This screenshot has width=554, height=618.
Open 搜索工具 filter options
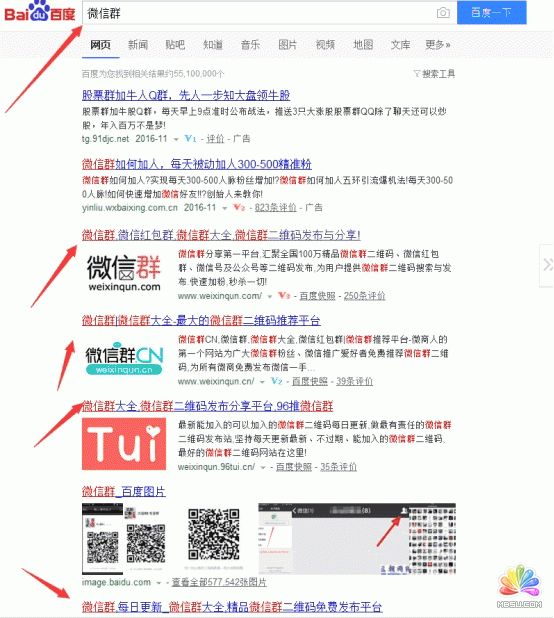tap(434, 74)
